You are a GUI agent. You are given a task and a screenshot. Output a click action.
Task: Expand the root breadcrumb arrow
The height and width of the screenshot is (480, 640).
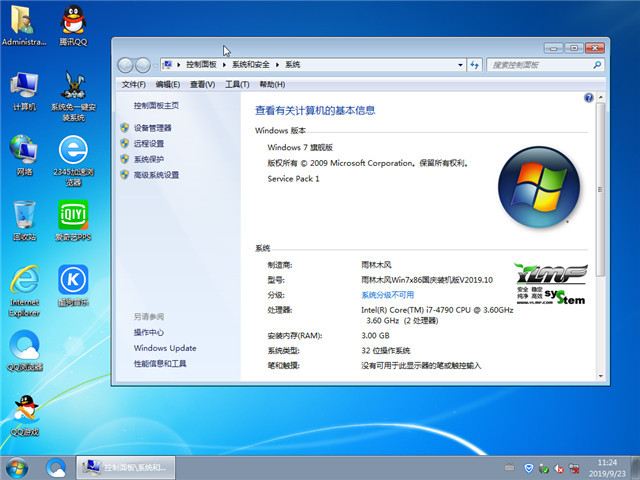[178, 65]
